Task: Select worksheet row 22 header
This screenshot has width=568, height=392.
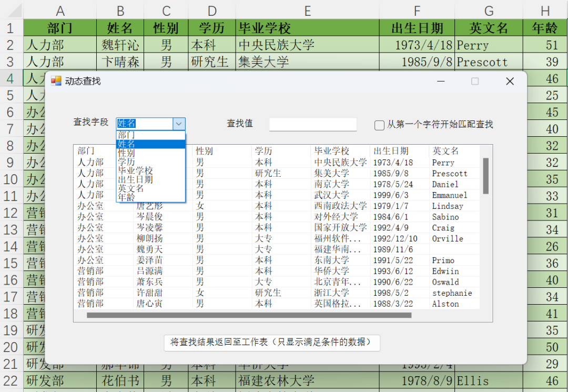Action: point(11,381)
